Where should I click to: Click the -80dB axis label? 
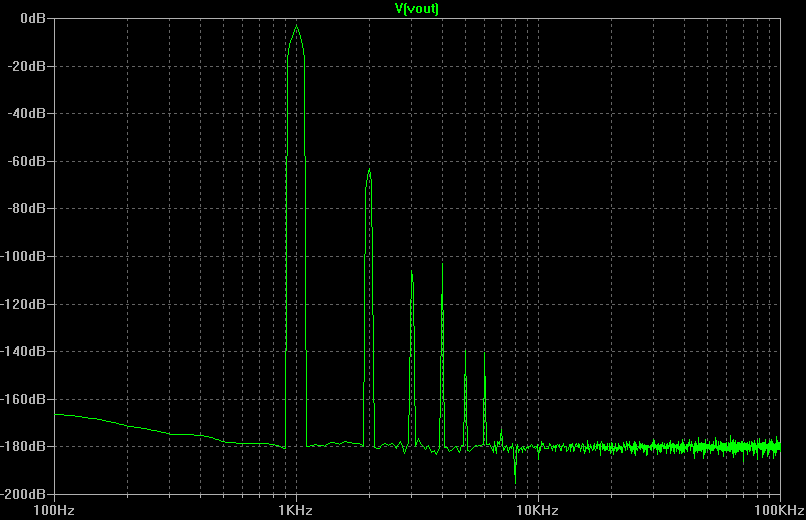[26, 209]
